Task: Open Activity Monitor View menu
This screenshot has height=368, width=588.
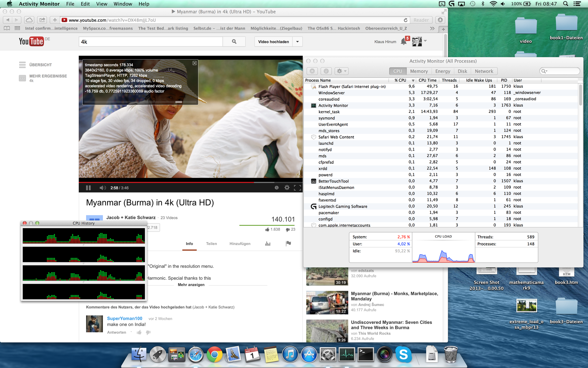Action: [102, 4]
